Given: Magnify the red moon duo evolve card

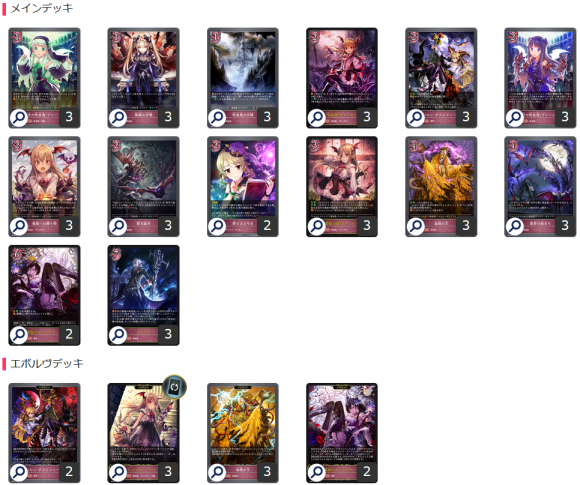Looking at the screenshot, I should point(19,472).
